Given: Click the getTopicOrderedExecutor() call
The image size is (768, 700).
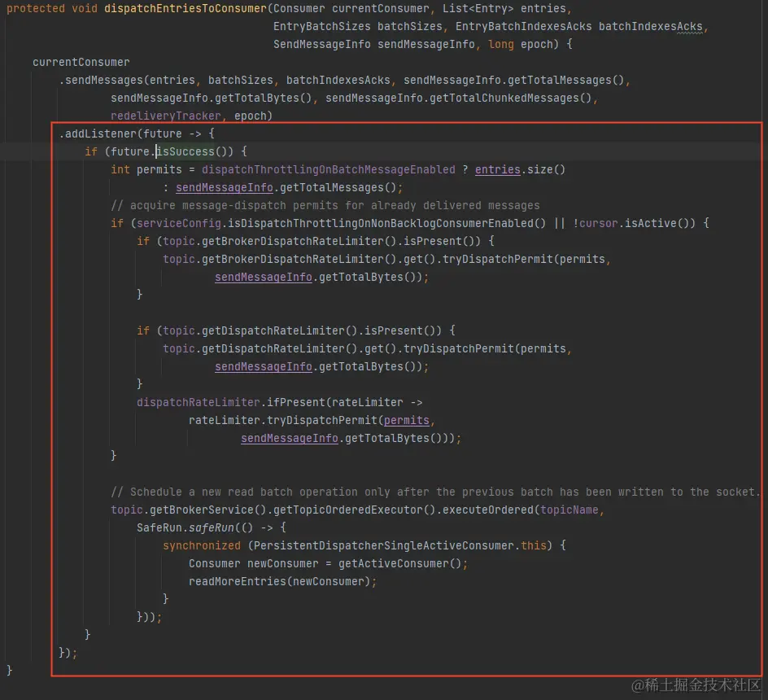Looking at the screenshot, I should click(x=354, y=510).
